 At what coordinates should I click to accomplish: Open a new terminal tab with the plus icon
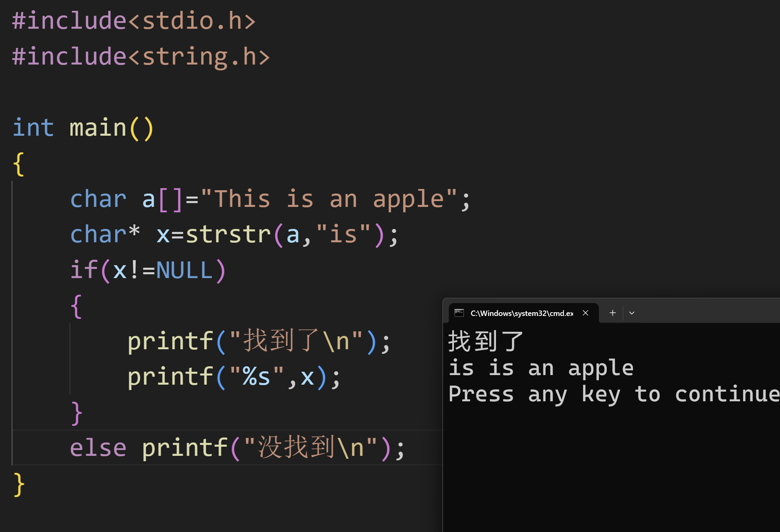pyautogui.click(x=612, y=313)
